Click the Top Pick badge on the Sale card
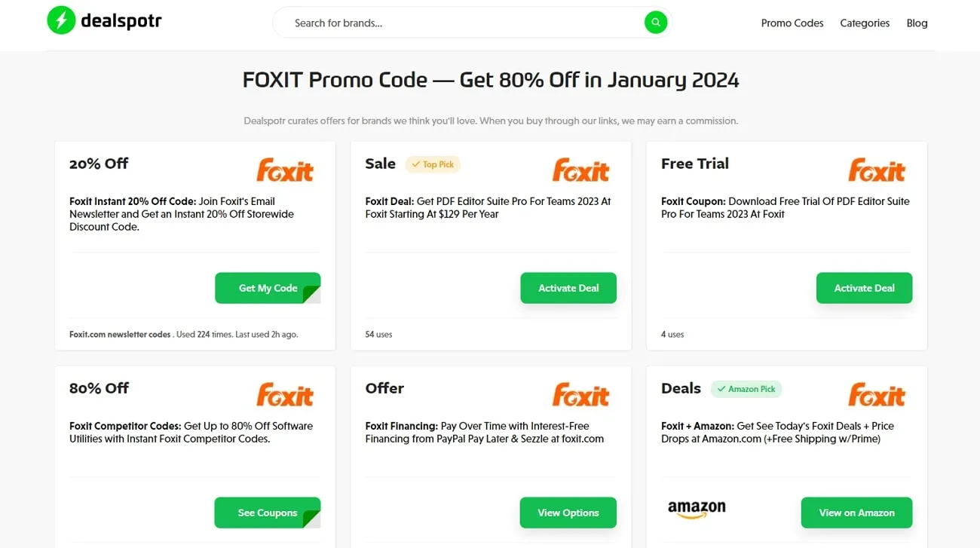The height and width of the screenshot is (548, 980). pyautogui.click(x=433, y=164)
